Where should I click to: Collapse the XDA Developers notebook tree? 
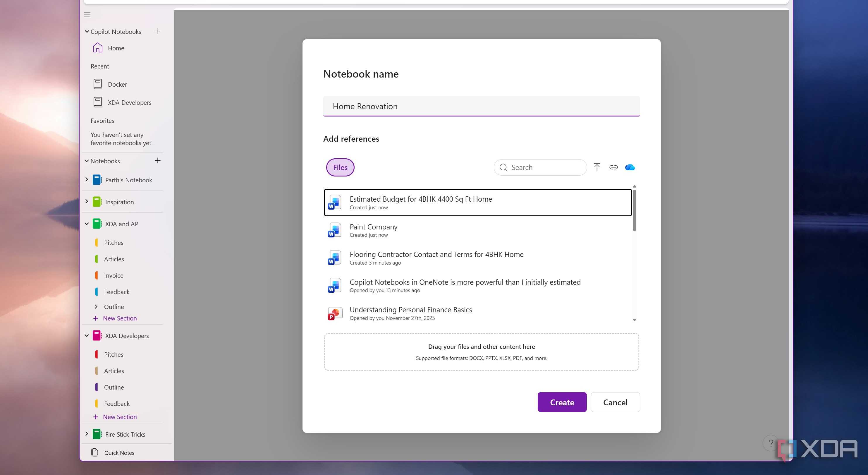pyautogui.click(x=87, y=336)
